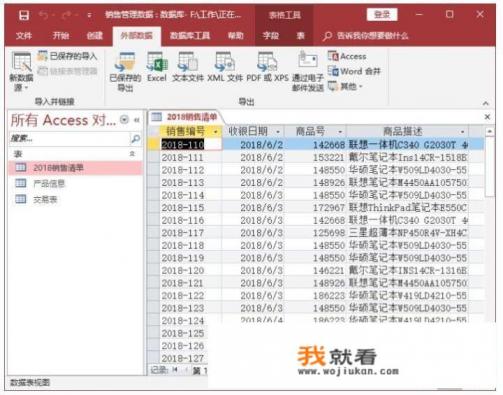Click 已保存的导入 saved imports
Viewport: 503px width, 395px height.
(68, 56)
